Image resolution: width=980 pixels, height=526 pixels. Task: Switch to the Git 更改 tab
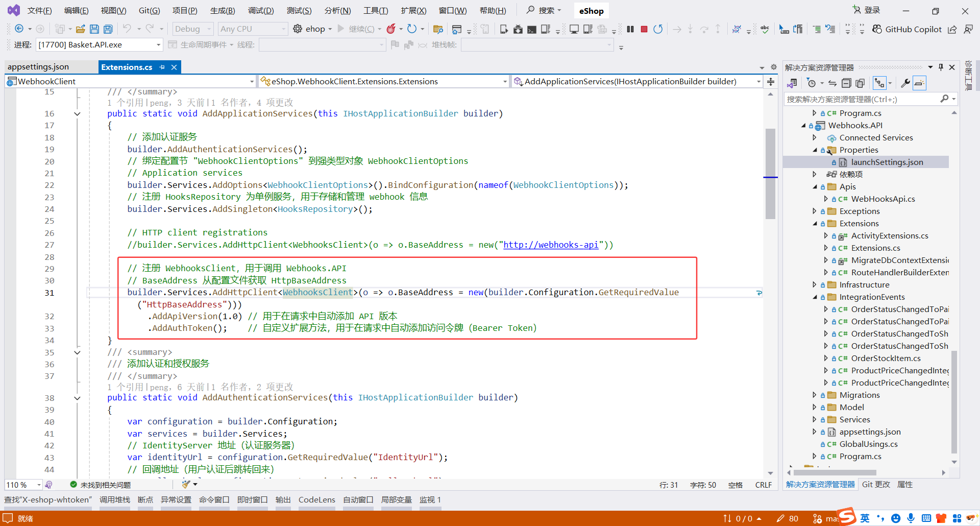tap(876, 484)
